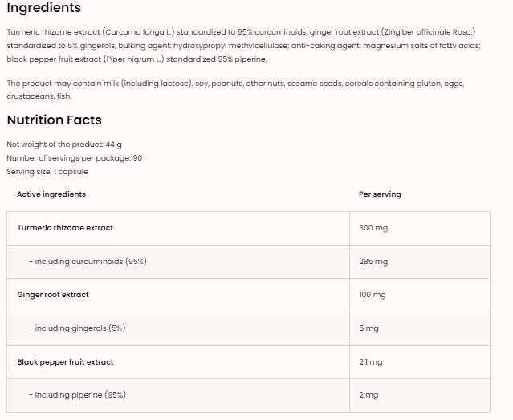Select the including gingerols (5%) row

click(x=77, y=328)
